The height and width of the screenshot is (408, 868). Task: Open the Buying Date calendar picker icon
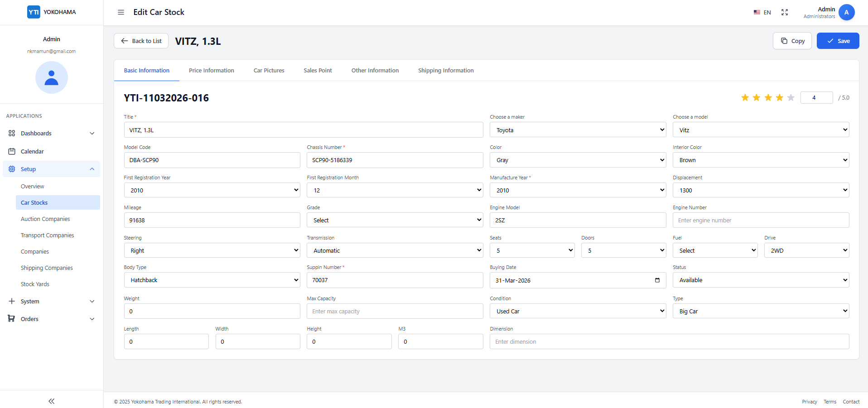coord(657,280)
